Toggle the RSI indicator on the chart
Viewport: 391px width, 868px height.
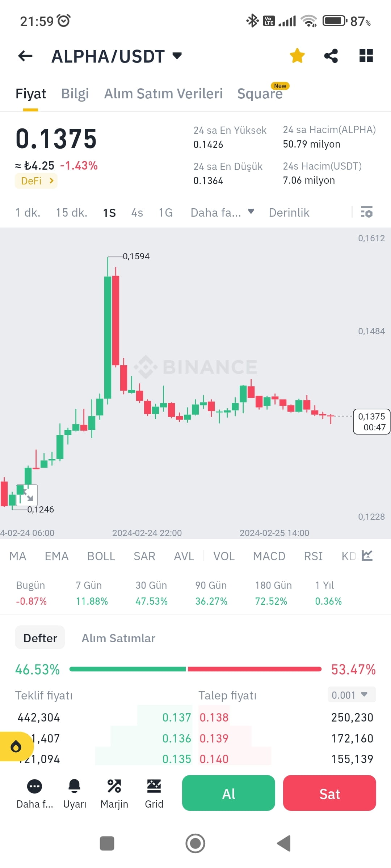tap(313, 556)
